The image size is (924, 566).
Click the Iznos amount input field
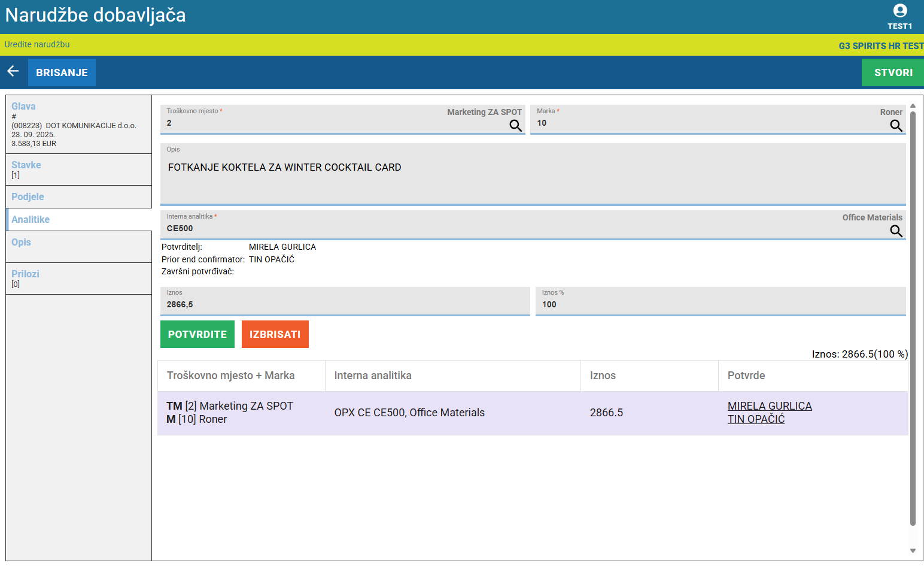point(345,304)
